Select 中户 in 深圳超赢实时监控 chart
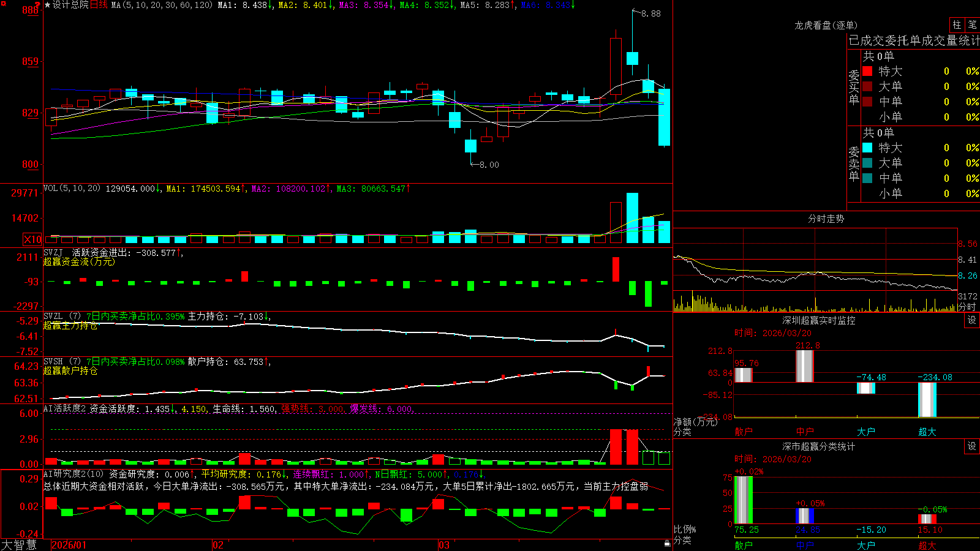 [x=805, y=432]
